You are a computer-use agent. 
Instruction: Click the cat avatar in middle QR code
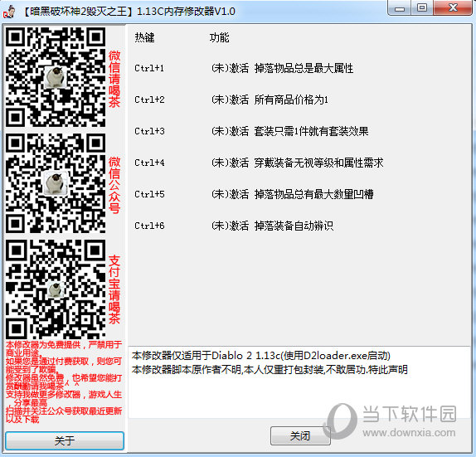tap(56, 183)
